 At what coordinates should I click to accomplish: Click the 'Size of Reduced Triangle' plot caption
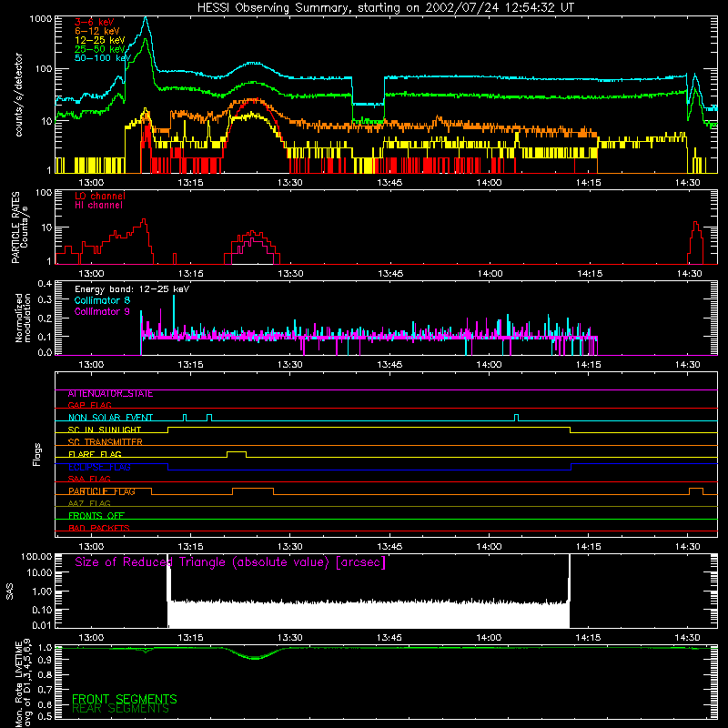230,562
